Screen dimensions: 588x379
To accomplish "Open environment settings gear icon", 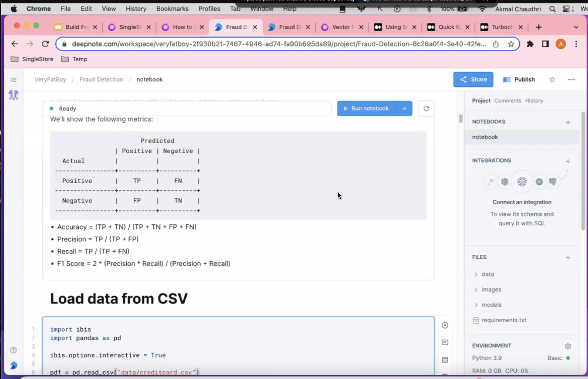I will click(568, 346).
